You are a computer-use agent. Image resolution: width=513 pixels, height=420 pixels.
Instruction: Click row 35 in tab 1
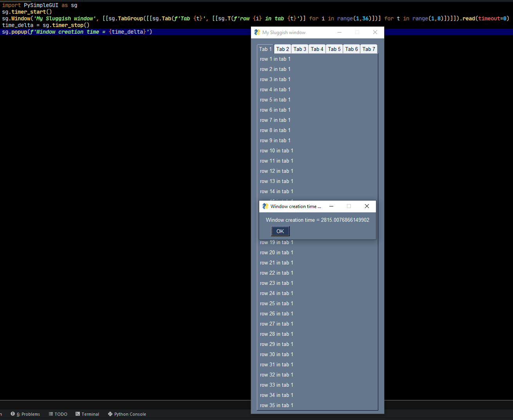pos(276,405)
